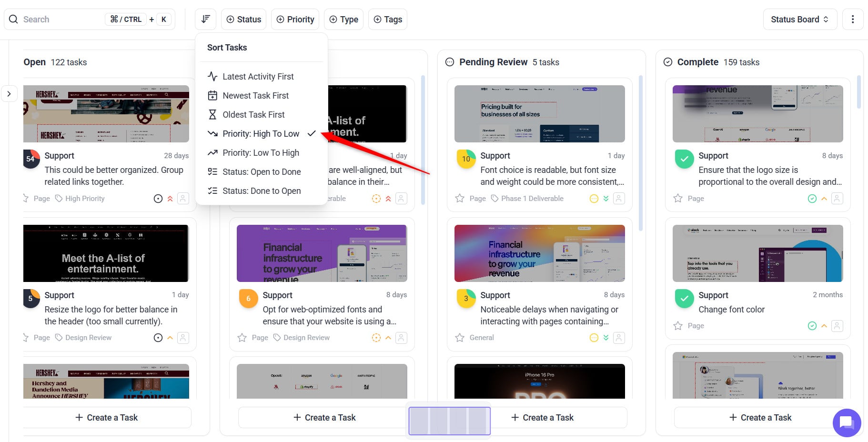Image resolution: width=868 pixels, height=442 pixels.
Task: Select Priority: High To Low checked option
Action: (x=261, y=134)
